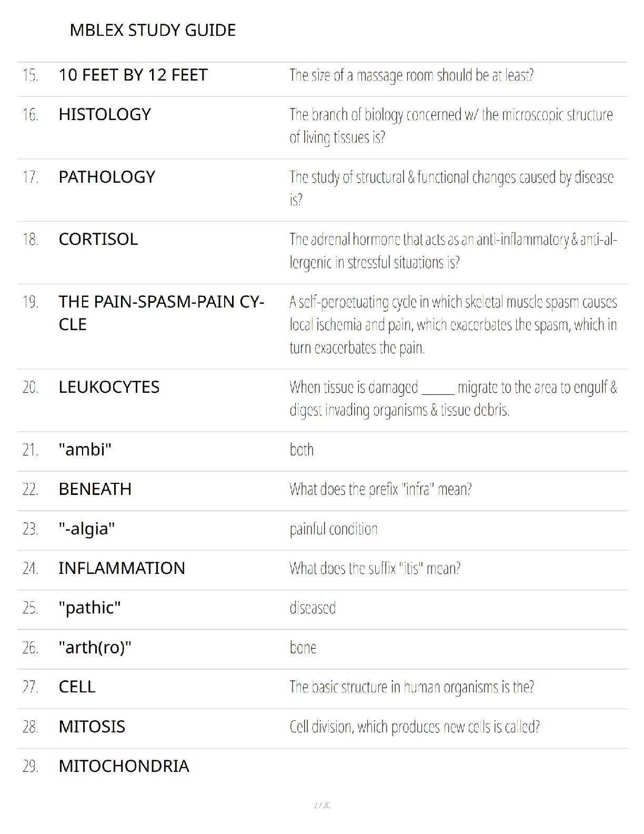Click the term BENEATH
The image size is (644, 834).
[x=95, y=489]
